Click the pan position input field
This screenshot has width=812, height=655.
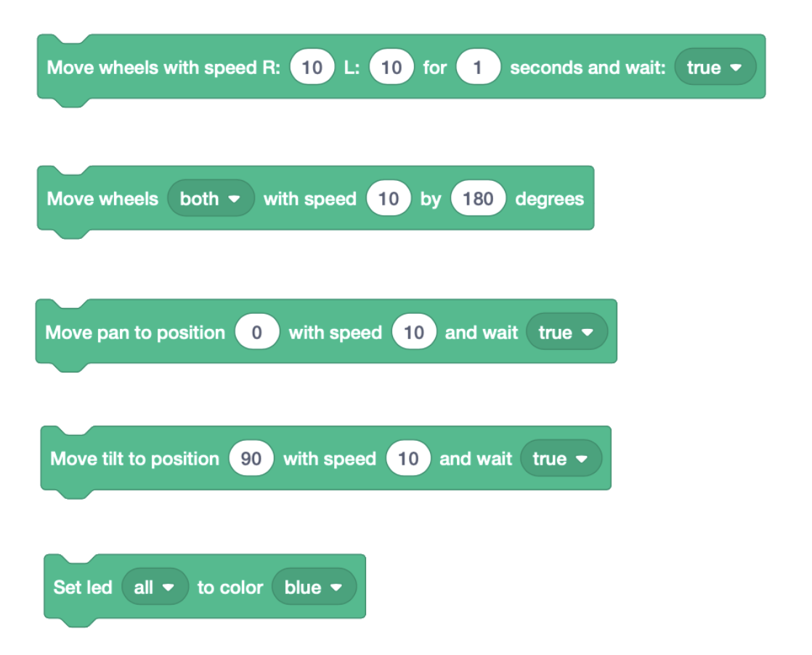pos(256,333)
